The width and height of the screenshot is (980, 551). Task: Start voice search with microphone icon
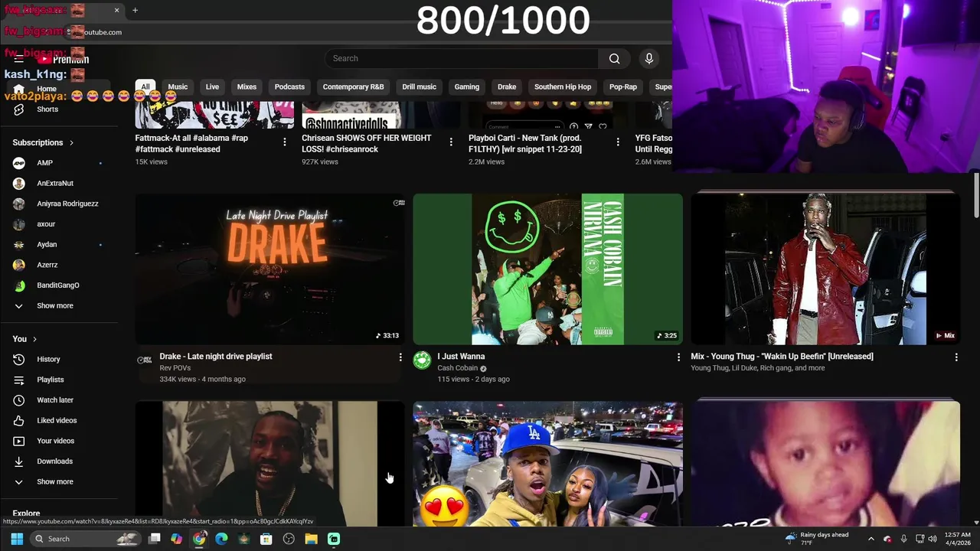point(649,59)
